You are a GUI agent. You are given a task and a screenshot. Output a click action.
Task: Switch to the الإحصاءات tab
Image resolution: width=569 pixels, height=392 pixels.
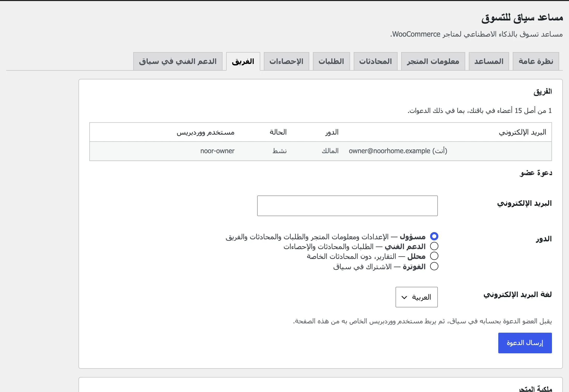[286, 61]
